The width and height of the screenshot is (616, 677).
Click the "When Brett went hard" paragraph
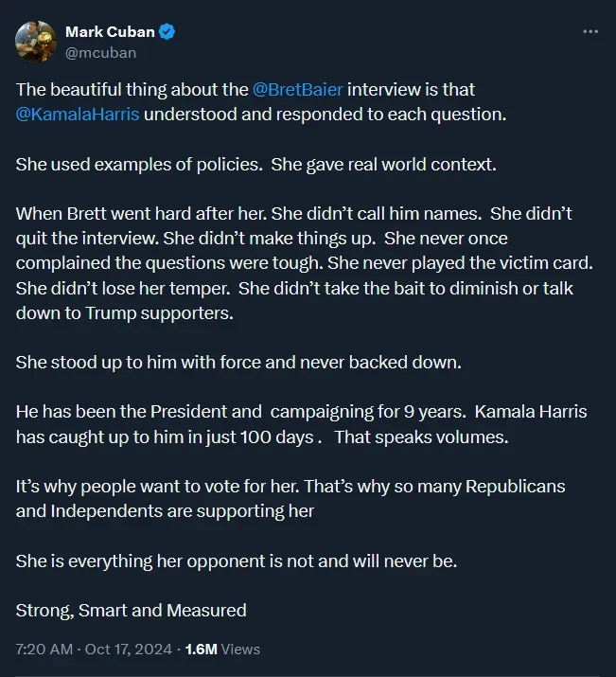293,263
